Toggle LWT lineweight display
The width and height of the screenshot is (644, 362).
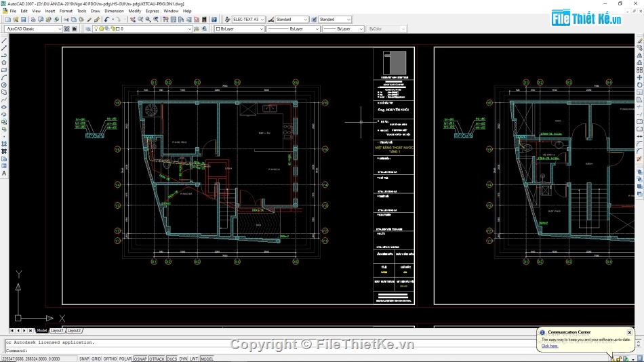tap(194, 359)
